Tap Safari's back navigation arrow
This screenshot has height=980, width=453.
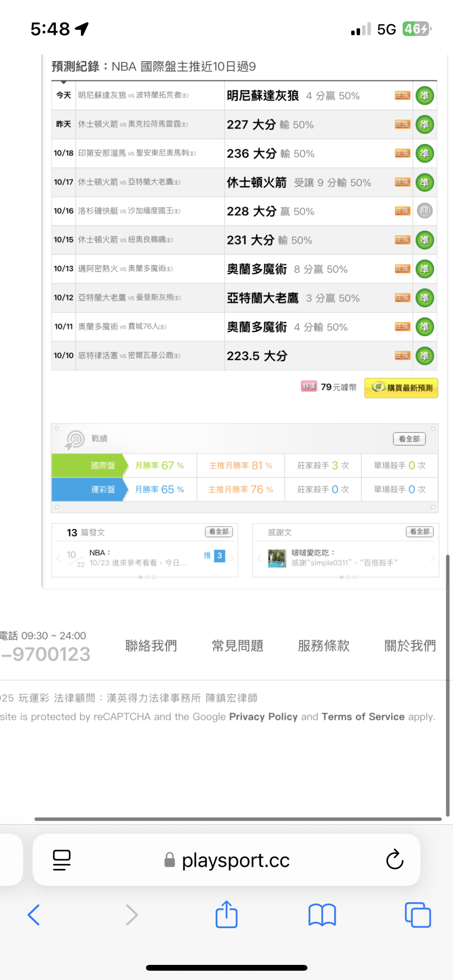(x=34, y=915)
